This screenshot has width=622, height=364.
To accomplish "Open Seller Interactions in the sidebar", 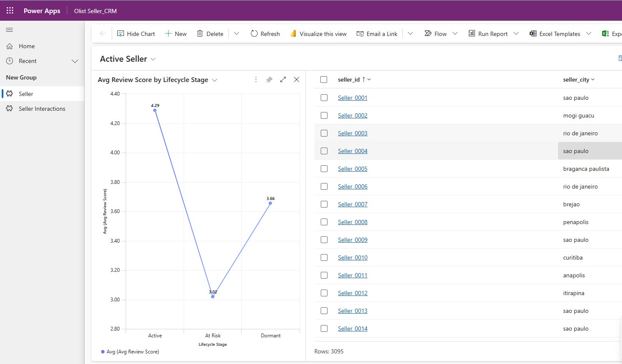I will [x=42, y=109].
